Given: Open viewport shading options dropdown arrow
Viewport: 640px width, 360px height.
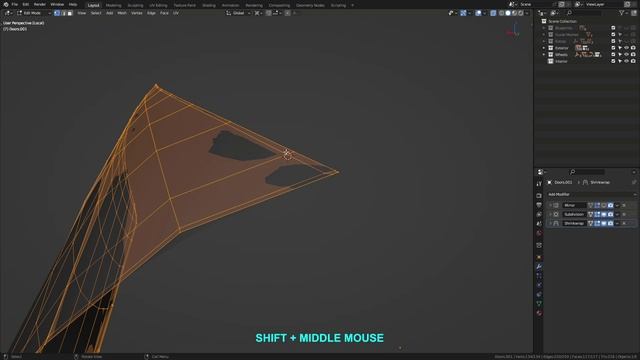Looking at the screenshot, I should 527,13.
